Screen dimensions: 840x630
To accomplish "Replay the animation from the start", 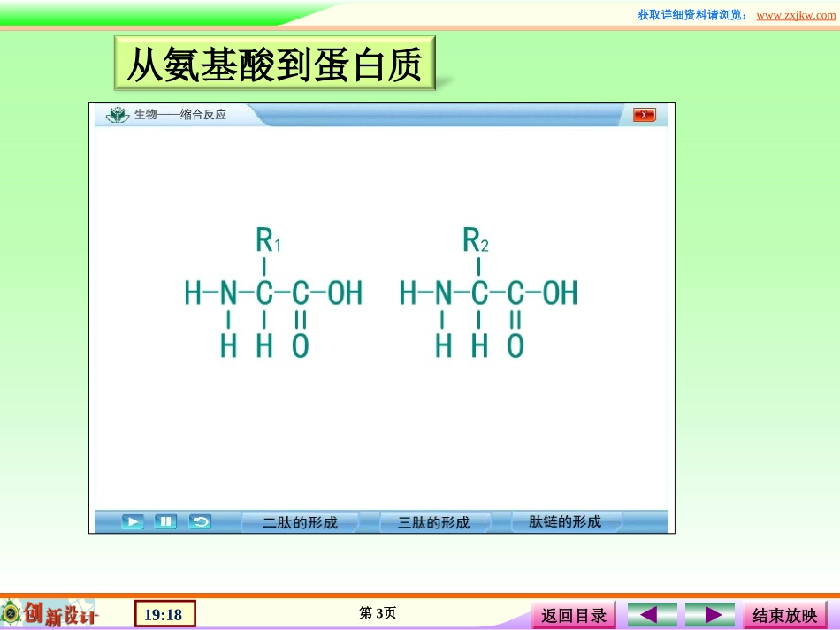I will [x=200, y=521].
